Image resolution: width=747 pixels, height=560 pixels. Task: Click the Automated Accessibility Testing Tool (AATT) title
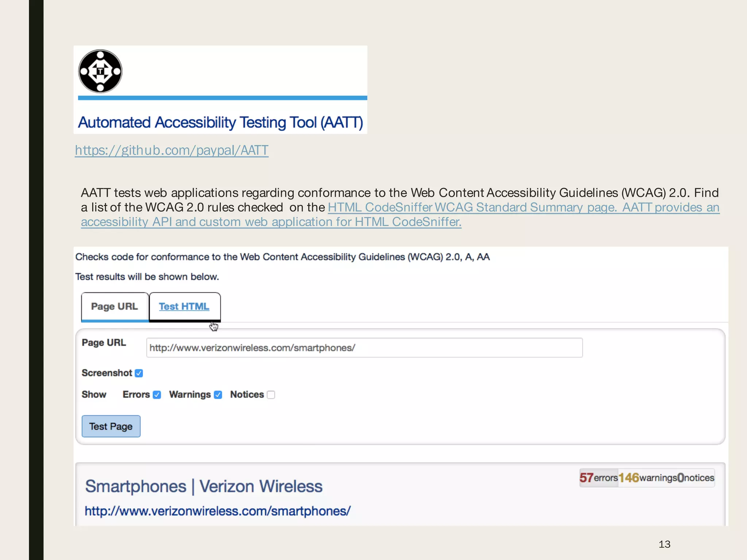221,122
